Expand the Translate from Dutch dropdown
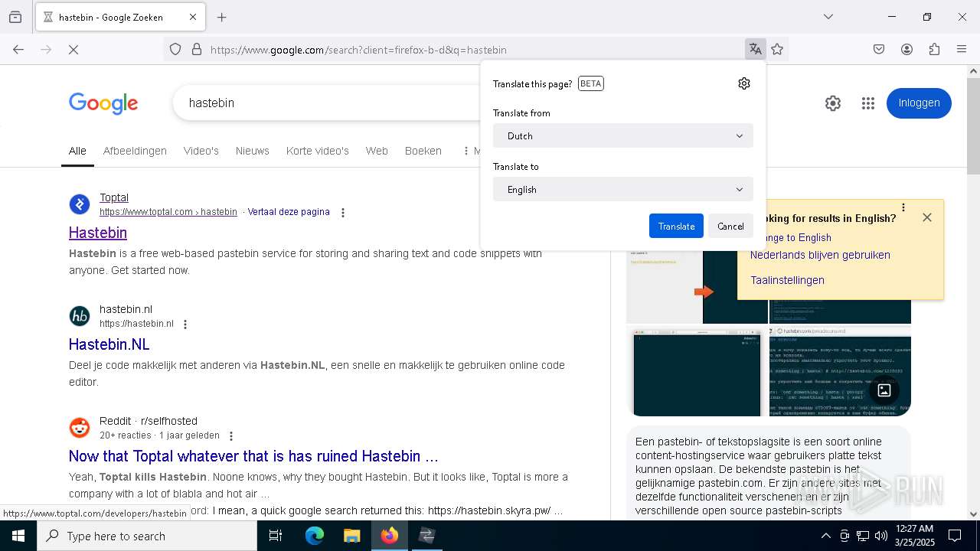Image resolution: width=980 pixels, height=551 pixels. [x=623, y=136]
